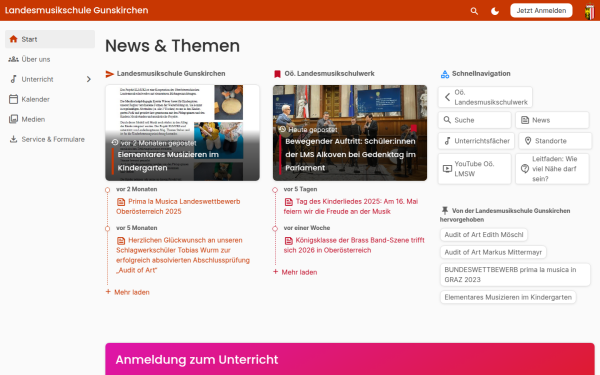Open Tag des Kinderliedes 2025 article
600x375 pixels.
351,206
